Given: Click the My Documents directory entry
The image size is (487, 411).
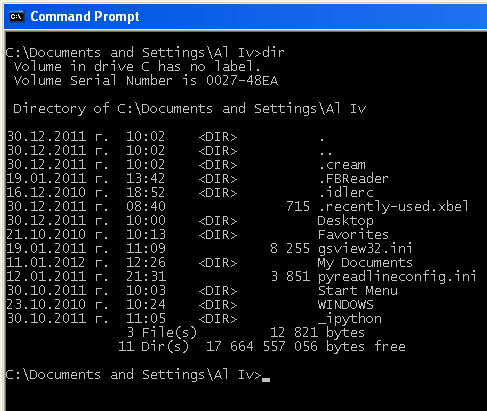Looking at the screenshot, I should click(x=365, y=263).
